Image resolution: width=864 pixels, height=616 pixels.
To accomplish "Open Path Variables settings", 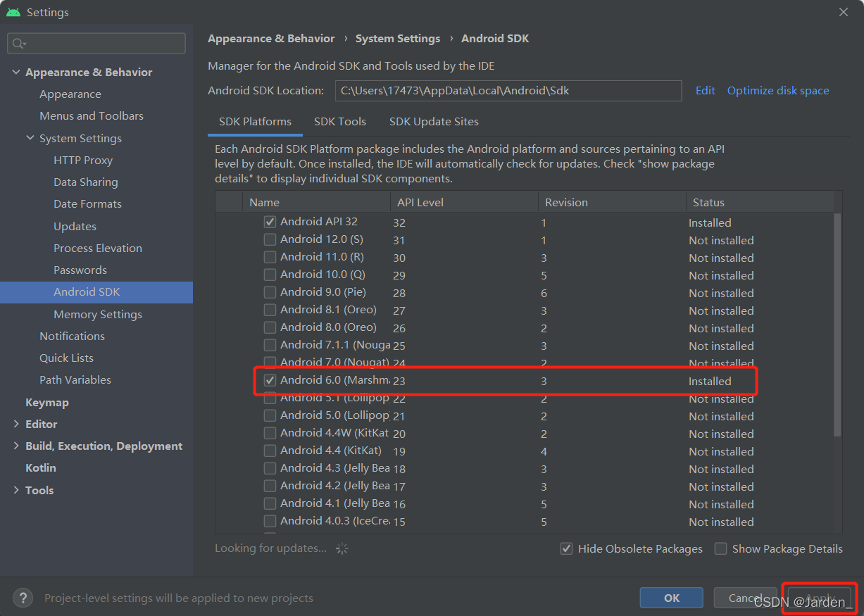I will pyautogui.click(x=75, y=379).
